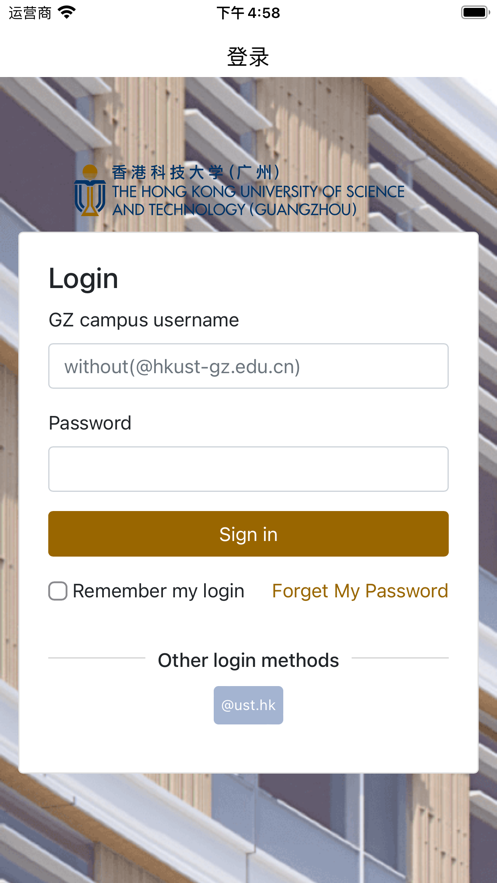Check the Remember my login checkbox
The height and width of the screenshot is (883, 497).
(x=57, y=591)
